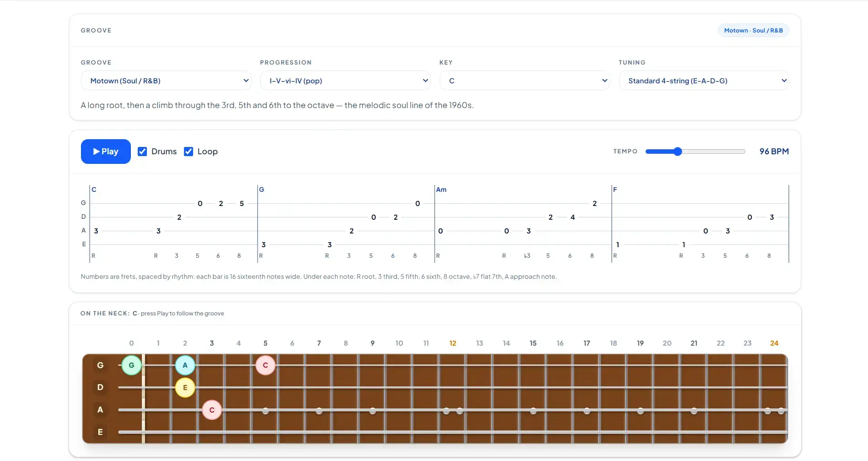Screen dimensions: 868x461
Task: Click the brown D string label on the fretboard
Action: point(100,387)
